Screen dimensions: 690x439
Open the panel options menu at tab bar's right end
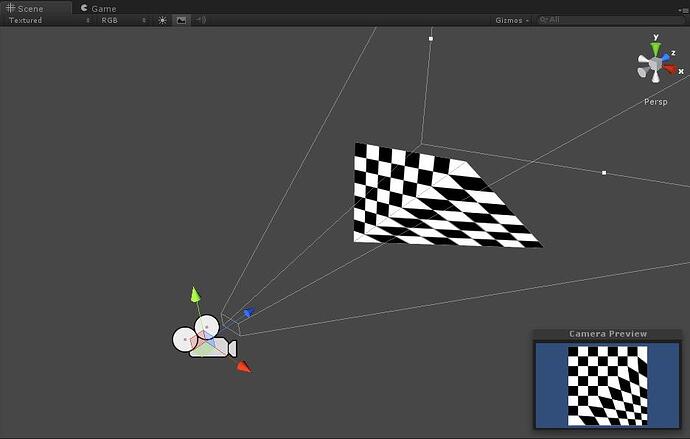(684, 11)
